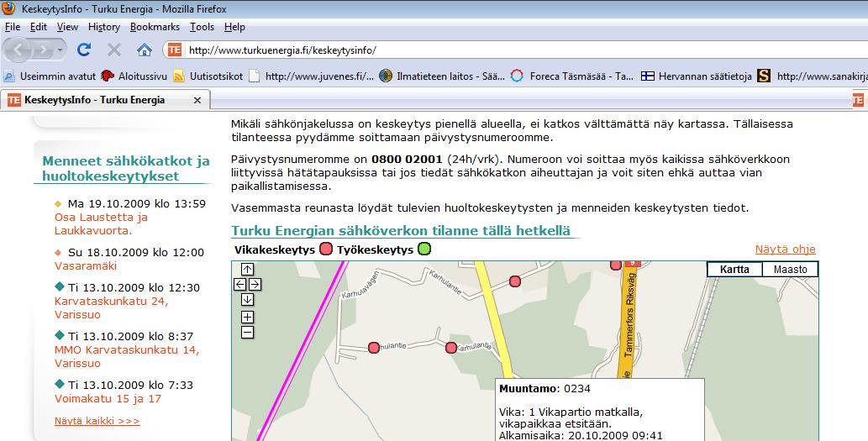Click the Firefox forward button
The height and width of the screenshot is (441, 868).
[x=42, y=50]
